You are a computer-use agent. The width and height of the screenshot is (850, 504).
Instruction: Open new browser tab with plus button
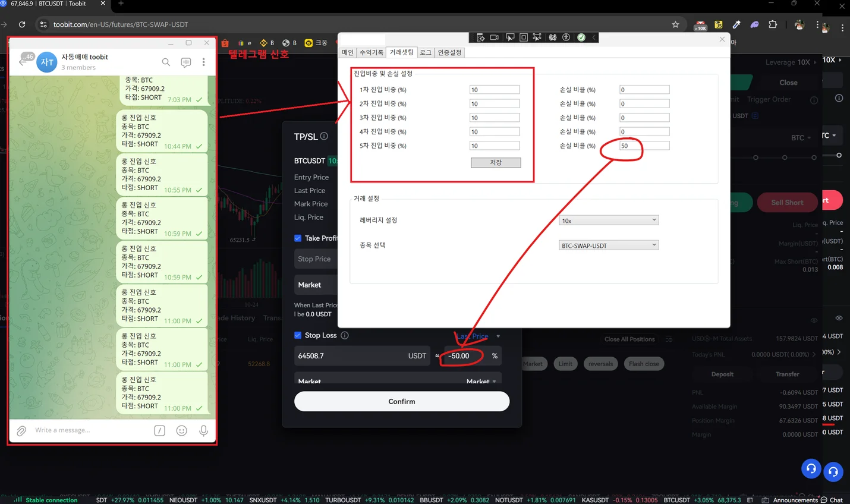pyautogui.click(x=121, y=4)
